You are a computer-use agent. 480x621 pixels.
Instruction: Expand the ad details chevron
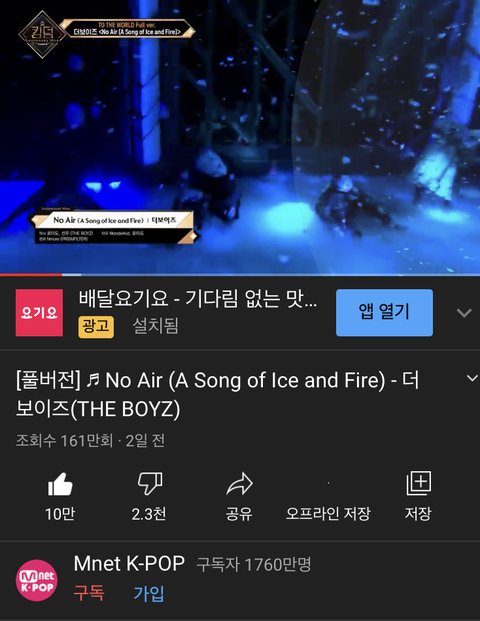464,313
